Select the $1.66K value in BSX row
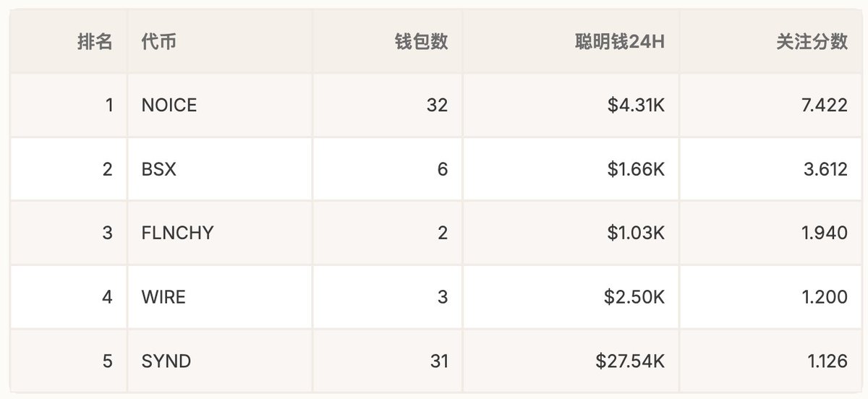868x399 pixels. [x=636, y=169]
